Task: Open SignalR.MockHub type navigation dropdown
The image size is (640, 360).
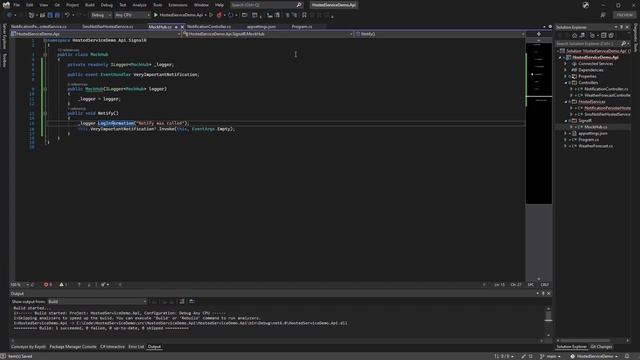Action: click(268, 34)
